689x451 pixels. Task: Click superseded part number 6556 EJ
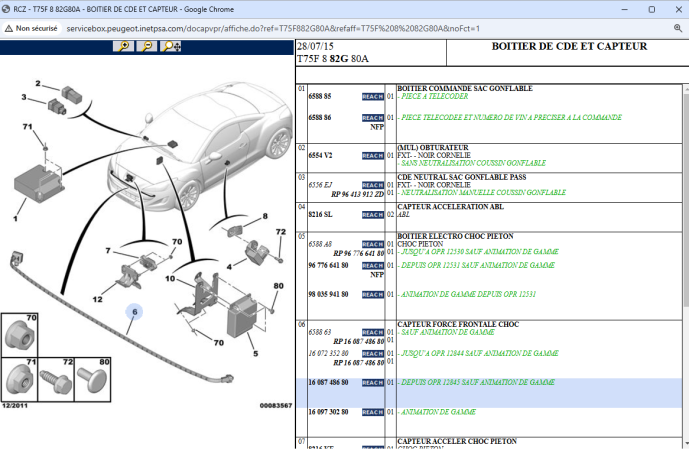320,185
